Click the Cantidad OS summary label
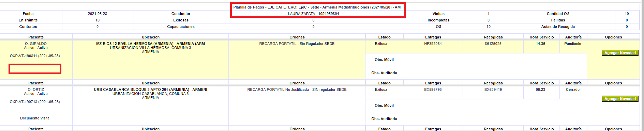The width and height of the screenshot is (644, 131). (558, 14)
